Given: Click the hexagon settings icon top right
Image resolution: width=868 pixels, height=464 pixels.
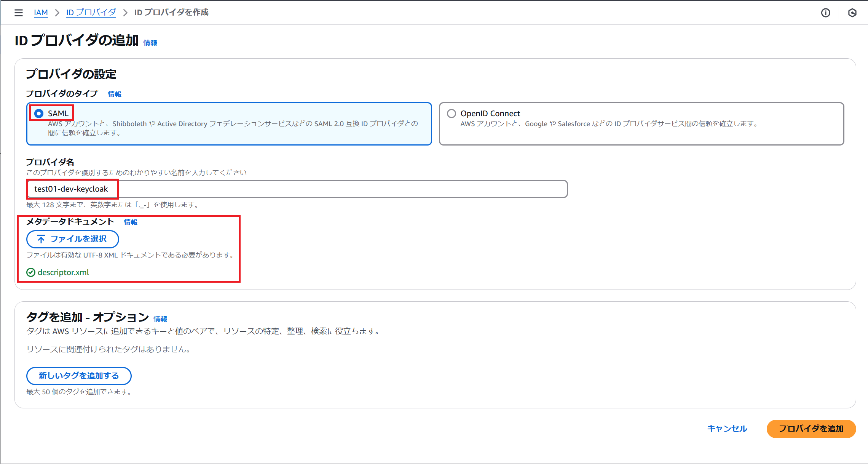Looking at the screenshot, I should 852,13.
